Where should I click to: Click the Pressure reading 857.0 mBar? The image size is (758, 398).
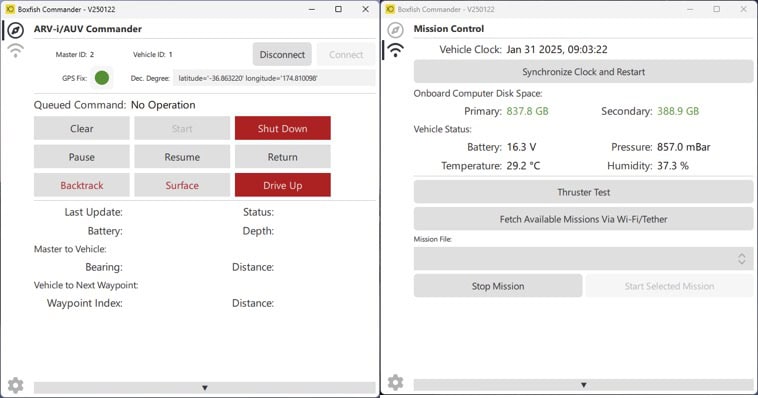click(x=684, y=147)
